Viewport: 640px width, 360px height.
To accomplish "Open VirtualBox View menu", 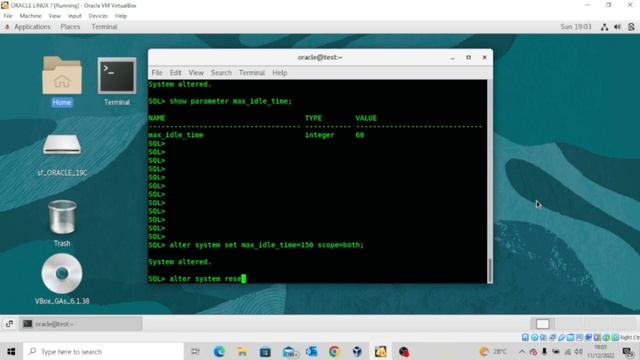I will 55,16.
